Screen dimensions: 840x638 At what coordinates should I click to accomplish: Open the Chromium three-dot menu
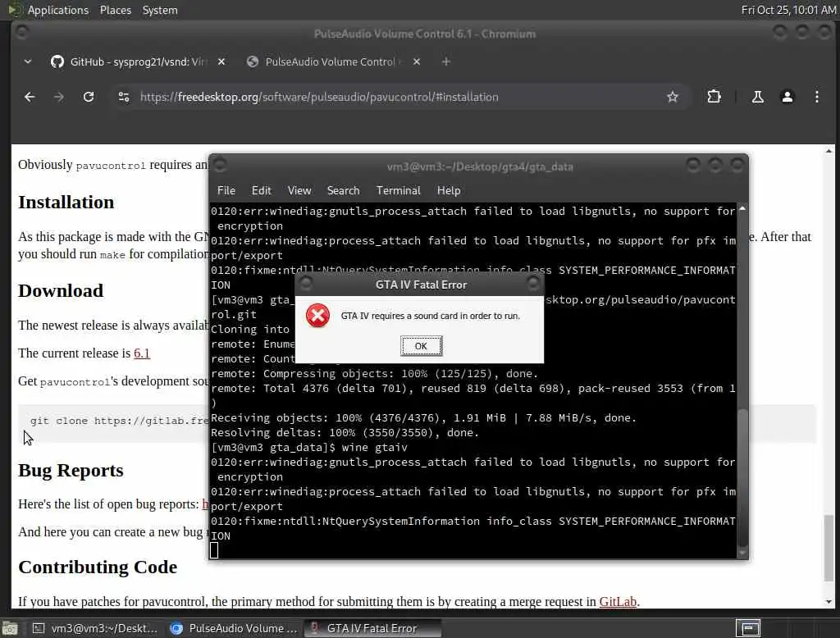tap(816, 97)
